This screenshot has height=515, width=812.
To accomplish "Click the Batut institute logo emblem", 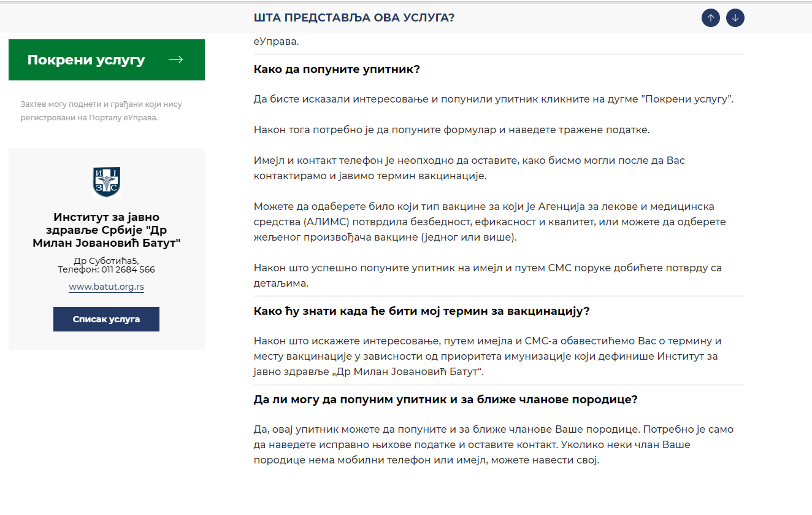I will 106,182.
